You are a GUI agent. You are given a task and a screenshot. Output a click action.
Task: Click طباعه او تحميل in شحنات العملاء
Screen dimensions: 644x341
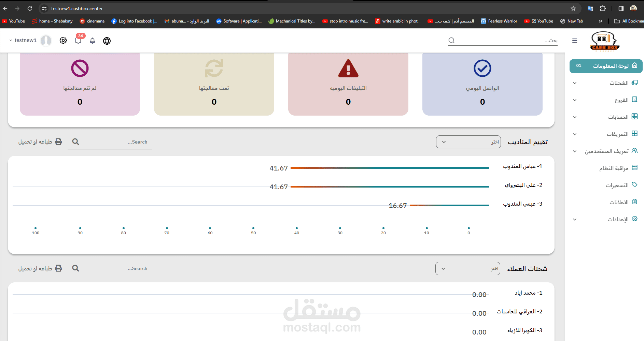(x=40, y=268)
